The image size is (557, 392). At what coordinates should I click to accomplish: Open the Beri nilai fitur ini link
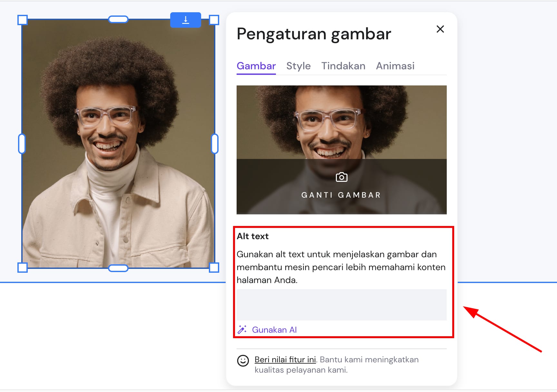(x=285, y=359)
